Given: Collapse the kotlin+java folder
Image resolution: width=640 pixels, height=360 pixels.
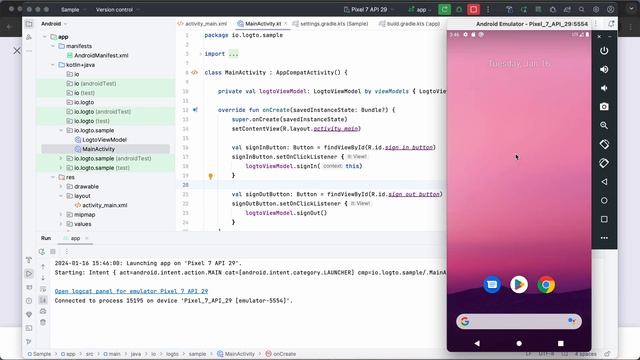Looking at the screenshot, I should pos(53,65).
